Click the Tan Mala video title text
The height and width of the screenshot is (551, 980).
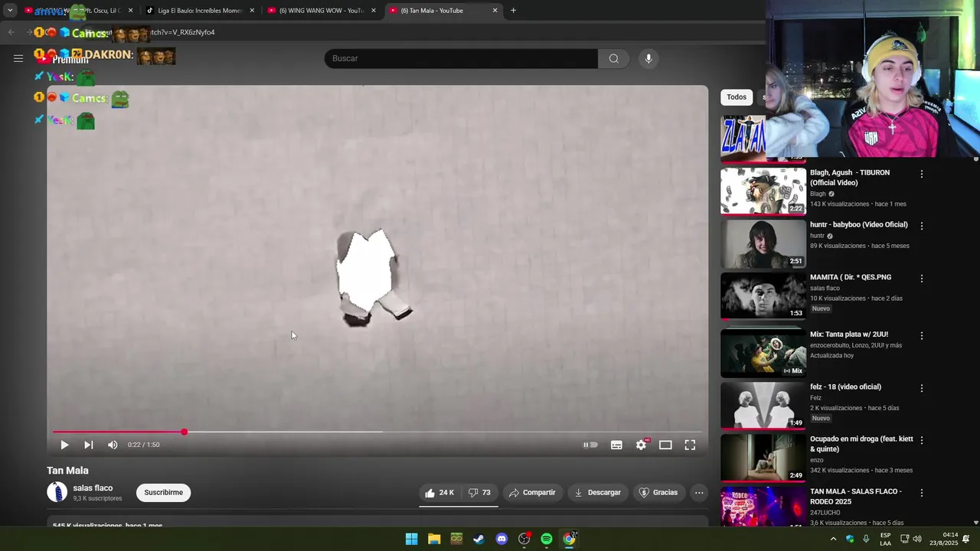coord(67,471)
